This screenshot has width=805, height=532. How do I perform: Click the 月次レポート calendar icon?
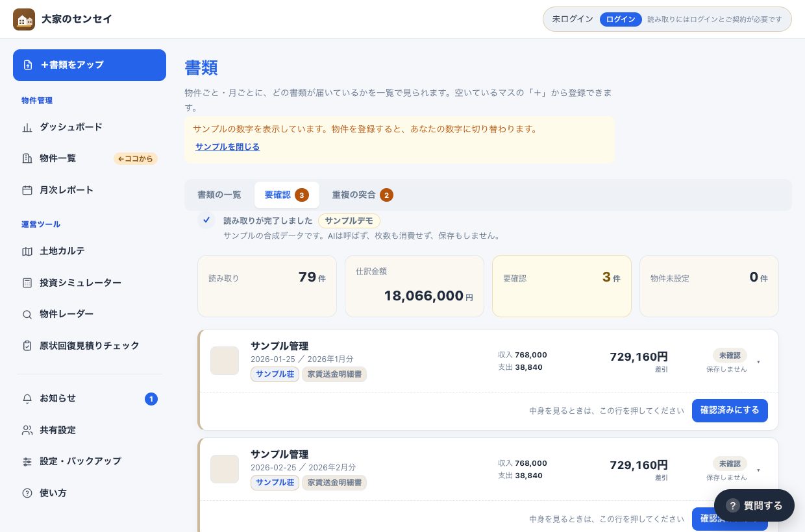[x=27, y=190]
